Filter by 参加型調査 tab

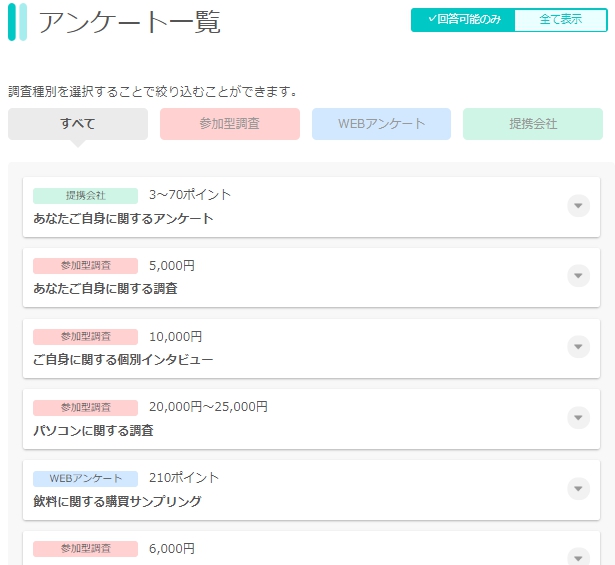[230, 124]
